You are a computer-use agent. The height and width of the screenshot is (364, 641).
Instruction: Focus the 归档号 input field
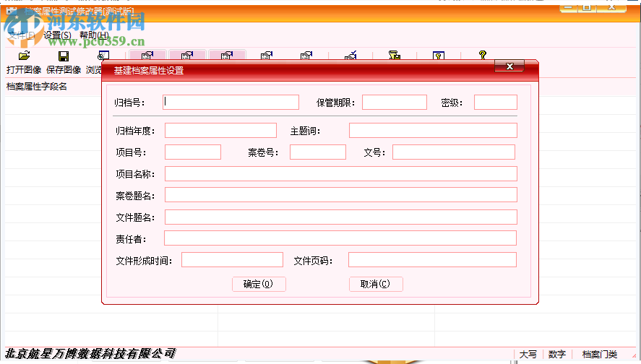coord(231,102)
